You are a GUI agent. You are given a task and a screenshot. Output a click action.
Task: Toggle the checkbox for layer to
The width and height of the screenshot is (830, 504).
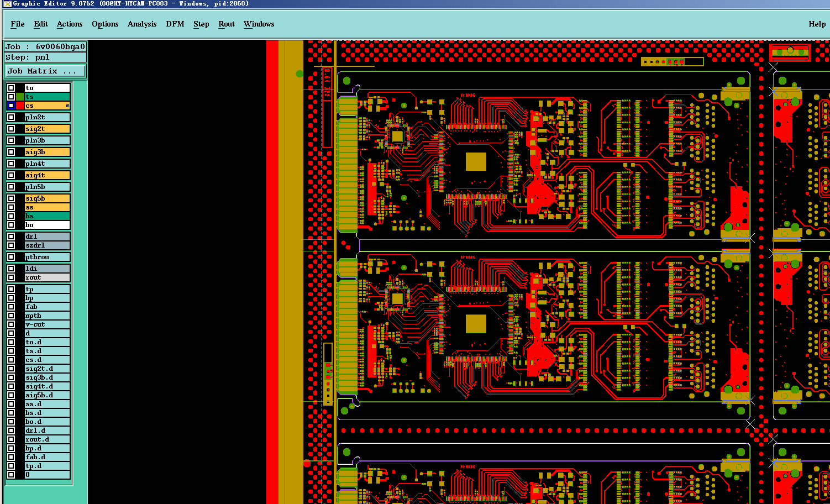11,88
